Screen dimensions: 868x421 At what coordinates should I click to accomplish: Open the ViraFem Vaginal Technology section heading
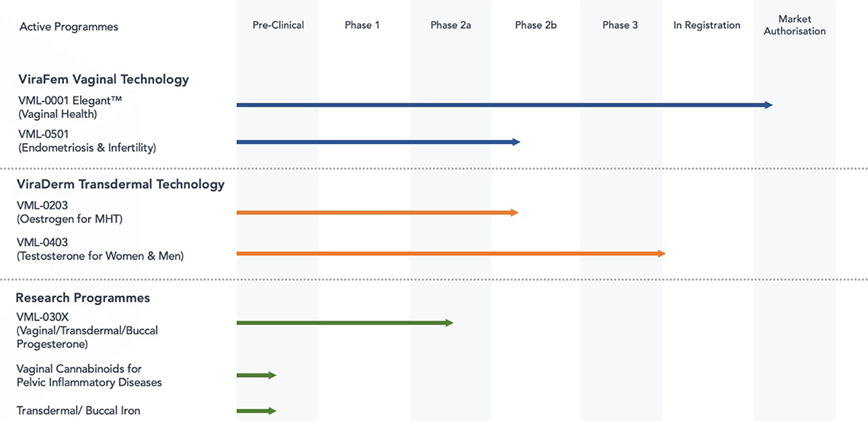104,79
